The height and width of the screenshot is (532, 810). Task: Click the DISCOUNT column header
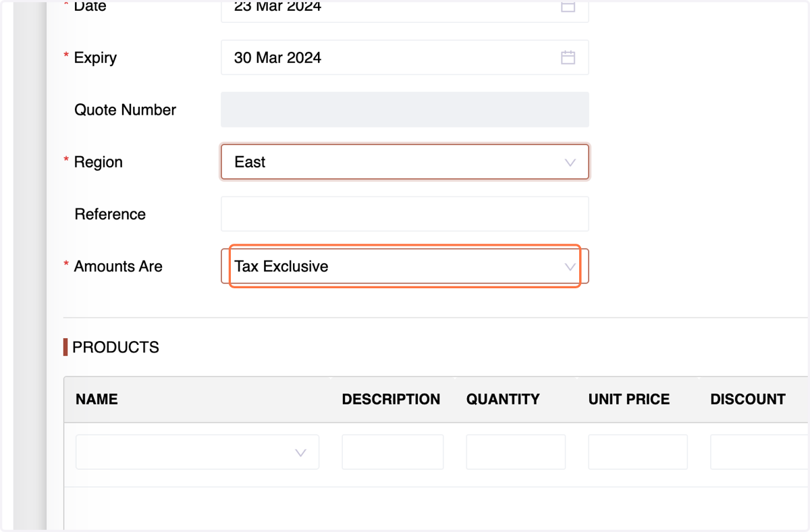(x=748, y=399)
